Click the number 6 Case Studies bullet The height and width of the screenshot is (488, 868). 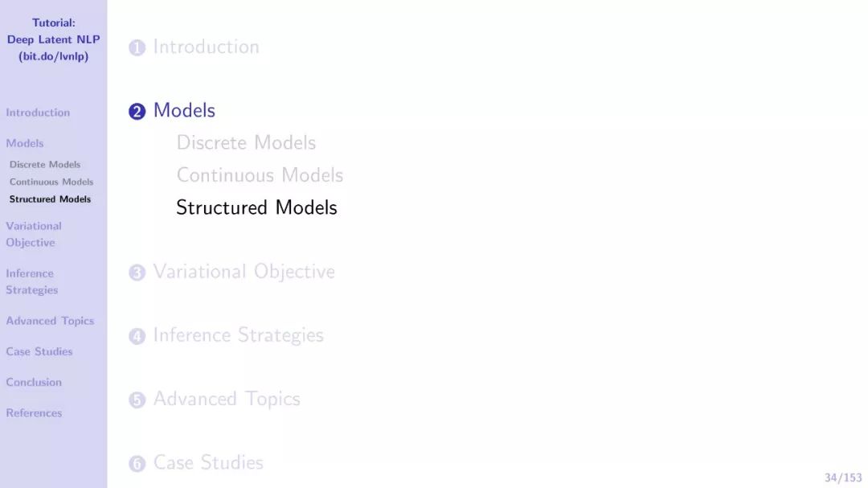[137, 464]
